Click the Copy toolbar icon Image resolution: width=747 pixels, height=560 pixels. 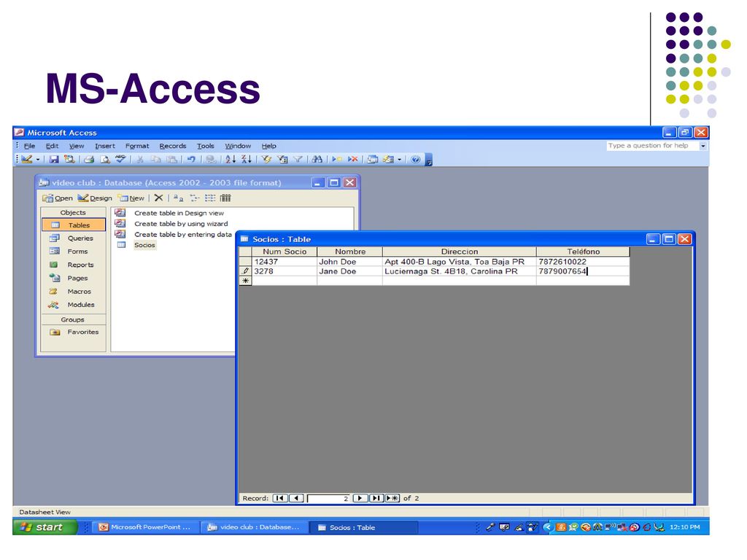point(156,160)
